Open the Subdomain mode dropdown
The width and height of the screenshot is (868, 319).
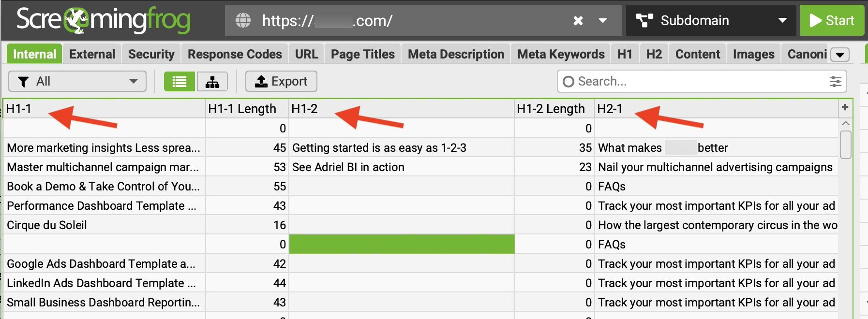point(782,21)
